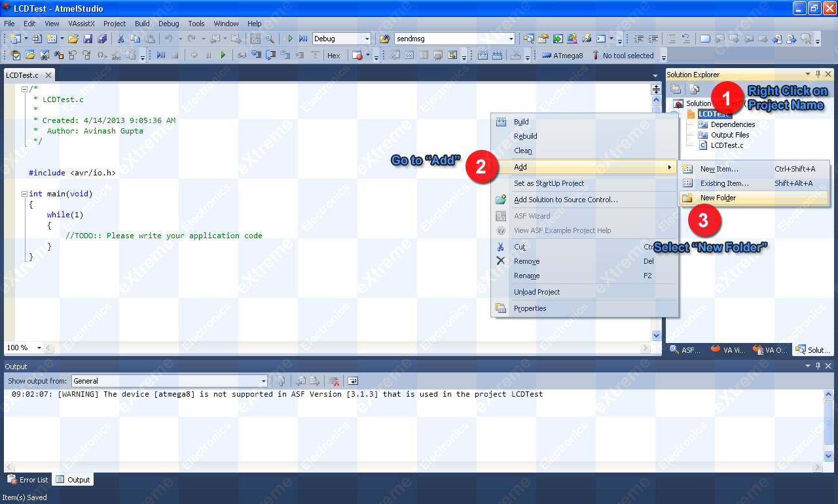The height and width of the screenshot is (504, 838).
Task: Open the VA Outline panel tab
Action: click(771, 350)
